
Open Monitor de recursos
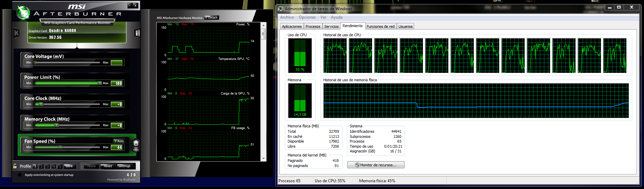pyautogui.click(x=376, y=165)
